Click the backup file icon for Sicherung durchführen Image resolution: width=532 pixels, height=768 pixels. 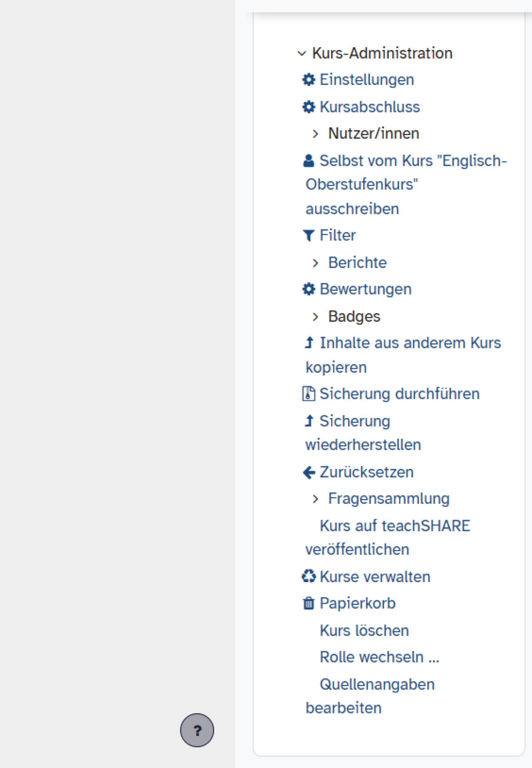click(x=309, y=394)
